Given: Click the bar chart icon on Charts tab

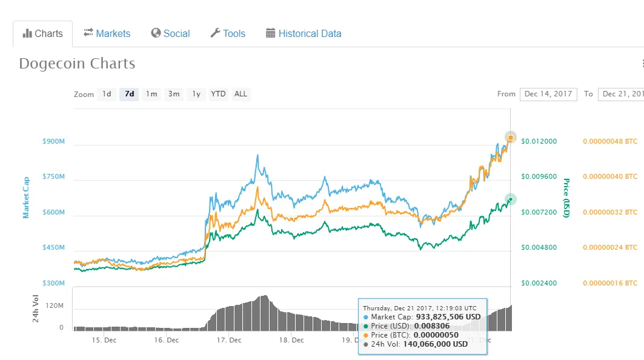Looking at the screenshot, I should point(27,33).
